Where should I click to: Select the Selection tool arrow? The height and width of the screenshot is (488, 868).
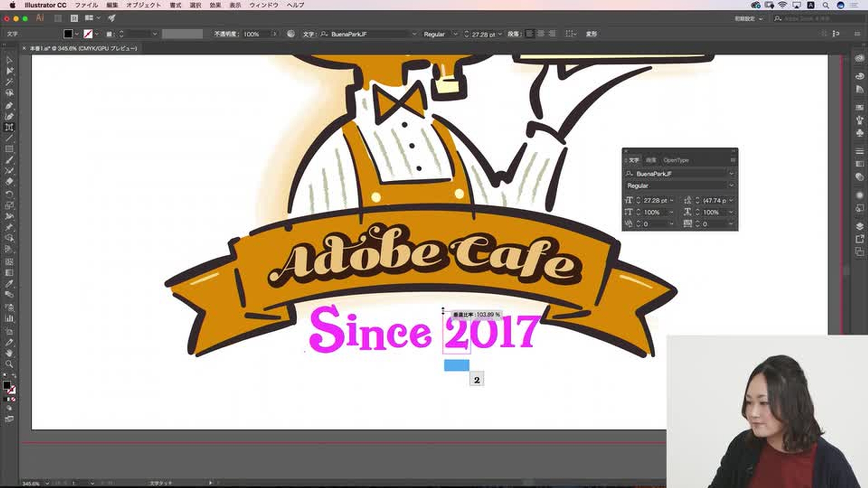[9, 60]
